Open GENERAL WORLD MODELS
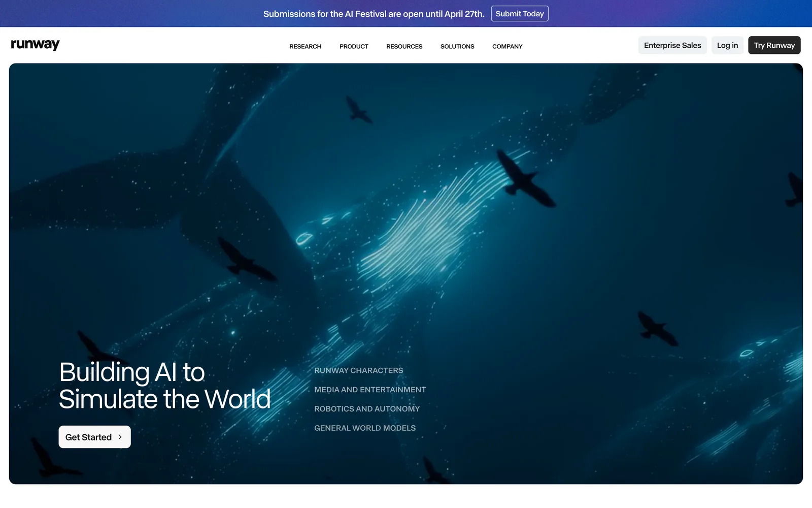This screenshot has width=812, height=508. pyautogui.click(x=365, y=428)
